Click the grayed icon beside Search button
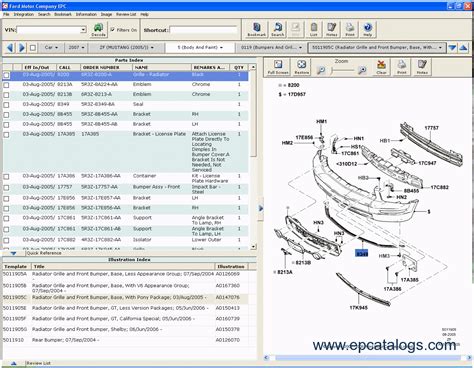Screen dimensions: 474x368 (x=296, y=29)
